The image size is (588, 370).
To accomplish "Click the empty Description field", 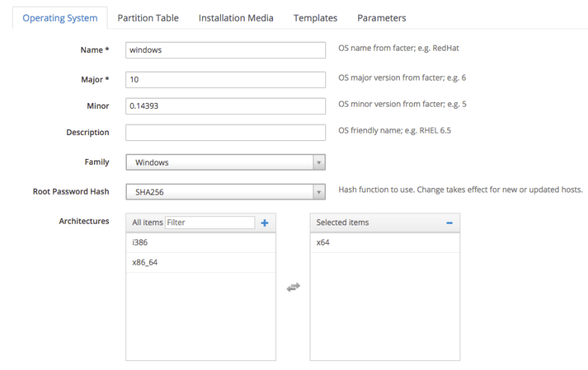I will (225, 132).
